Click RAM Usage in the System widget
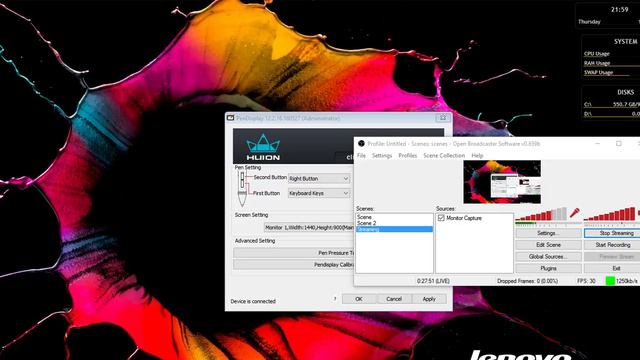640x360 pixels. pyautogui.click(x=597, y=63)
